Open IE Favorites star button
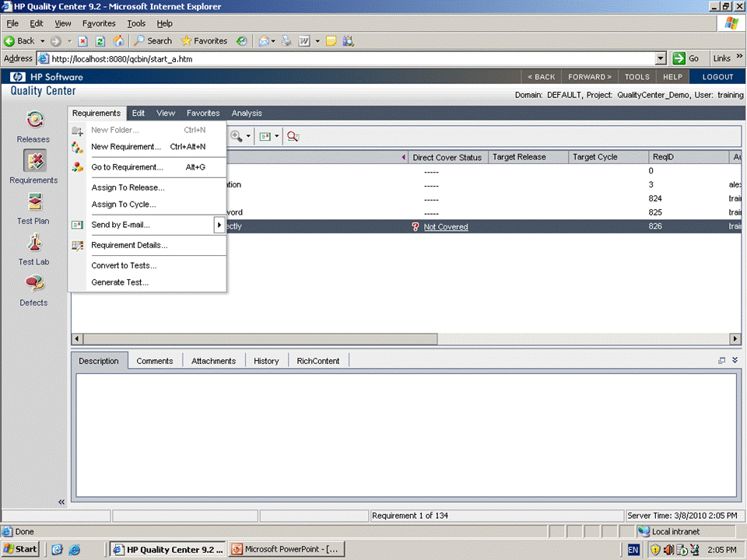This screenshot has height=560, width=747. click(204, 41)
